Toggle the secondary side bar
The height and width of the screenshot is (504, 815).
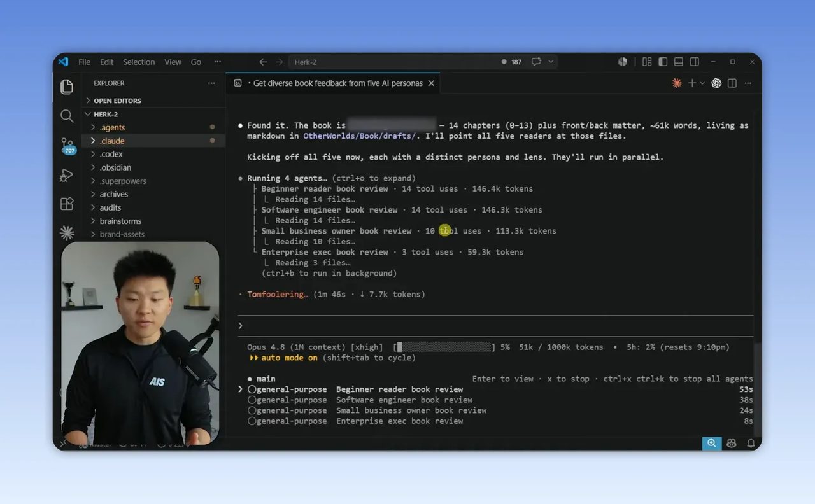(x=695, y=62)
